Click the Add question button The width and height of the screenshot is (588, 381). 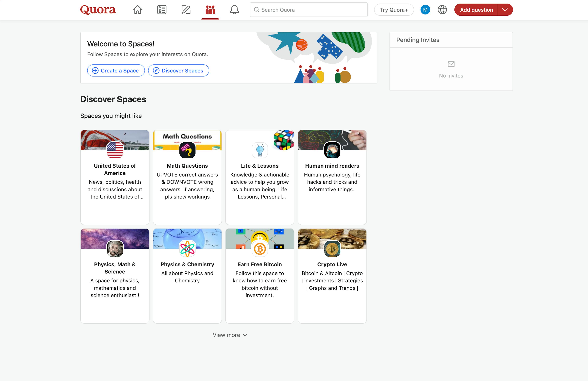[476, 10]
